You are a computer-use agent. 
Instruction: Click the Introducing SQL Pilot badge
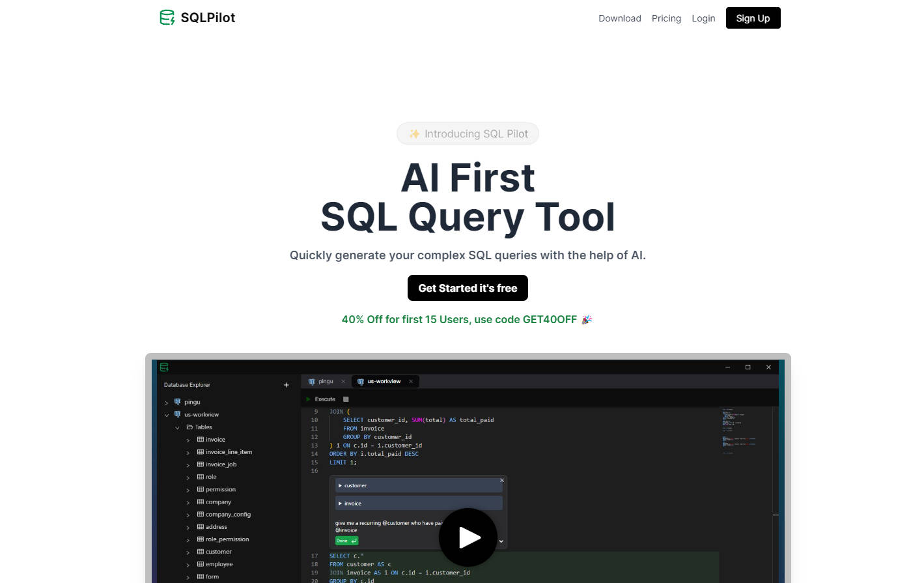468,134
